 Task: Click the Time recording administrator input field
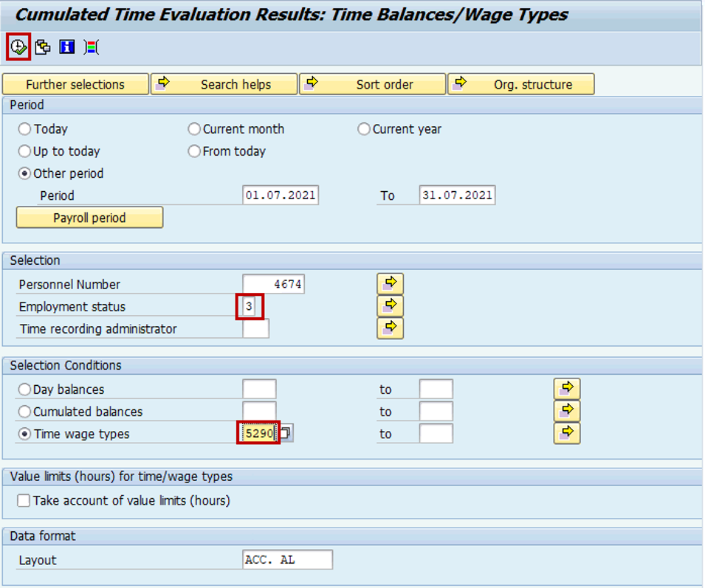click(256, 328)
